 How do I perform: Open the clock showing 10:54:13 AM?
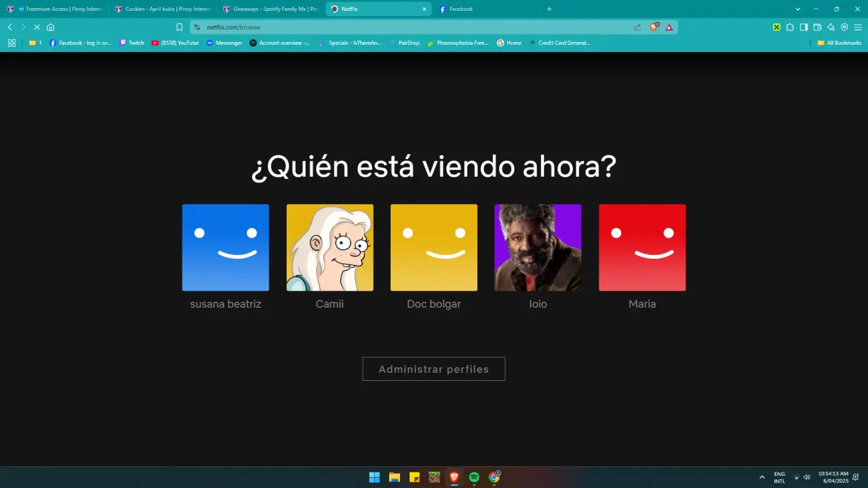coord(833,477)
